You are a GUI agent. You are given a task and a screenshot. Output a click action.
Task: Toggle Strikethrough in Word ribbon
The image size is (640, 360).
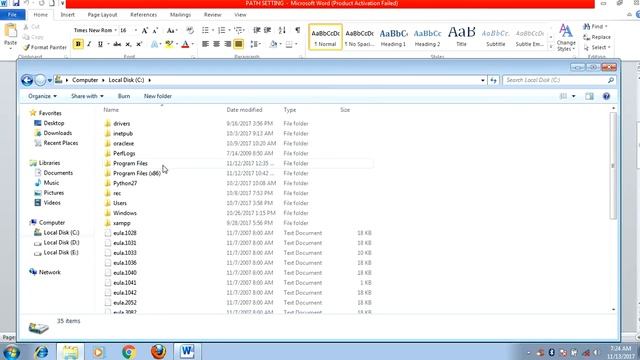(x=117, y=44)
